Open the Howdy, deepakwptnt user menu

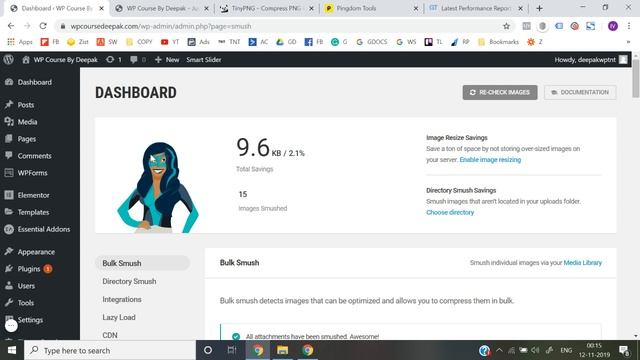[591, 60]
